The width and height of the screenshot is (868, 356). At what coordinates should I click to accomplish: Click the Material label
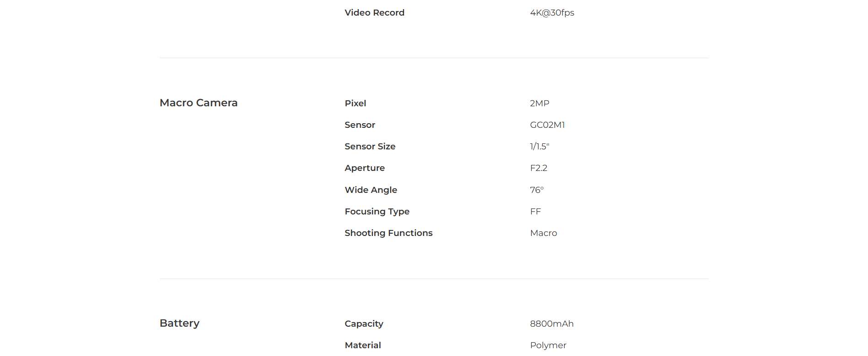[x=362, y=345]
